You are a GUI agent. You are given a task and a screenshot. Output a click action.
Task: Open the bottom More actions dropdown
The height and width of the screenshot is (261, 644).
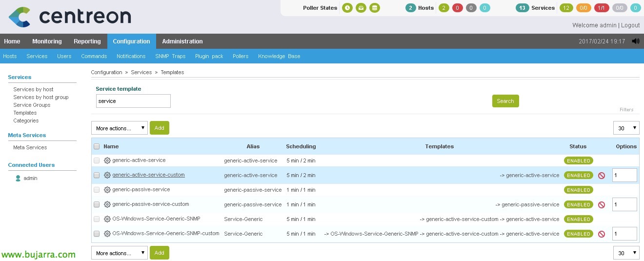pyautogui.click(x=119, y=253)
